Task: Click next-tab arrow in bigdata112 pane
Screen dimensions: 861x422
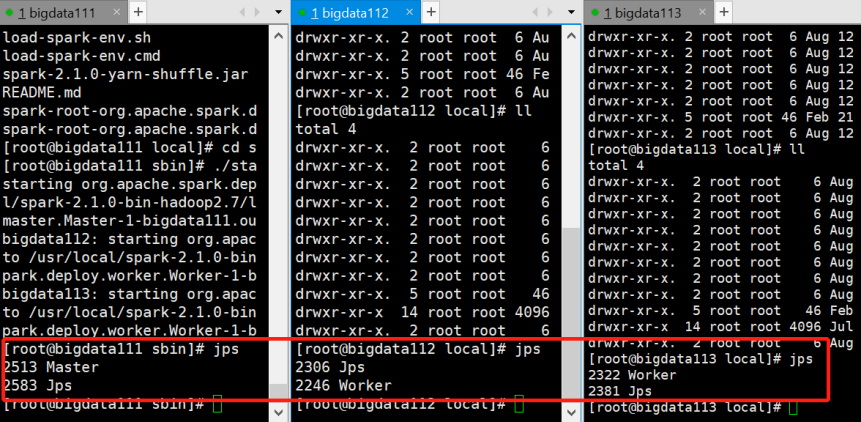Action: click(x=552, y=12)
